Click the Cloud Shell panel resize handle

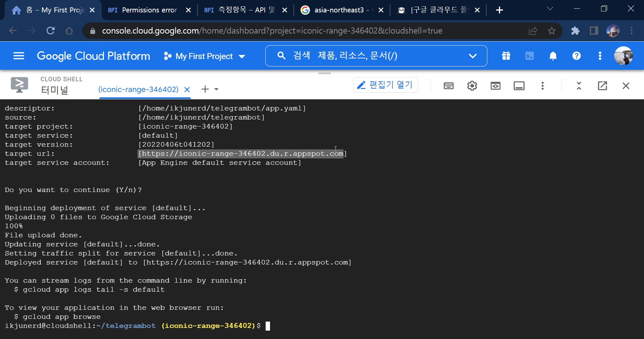click(325, 73)
